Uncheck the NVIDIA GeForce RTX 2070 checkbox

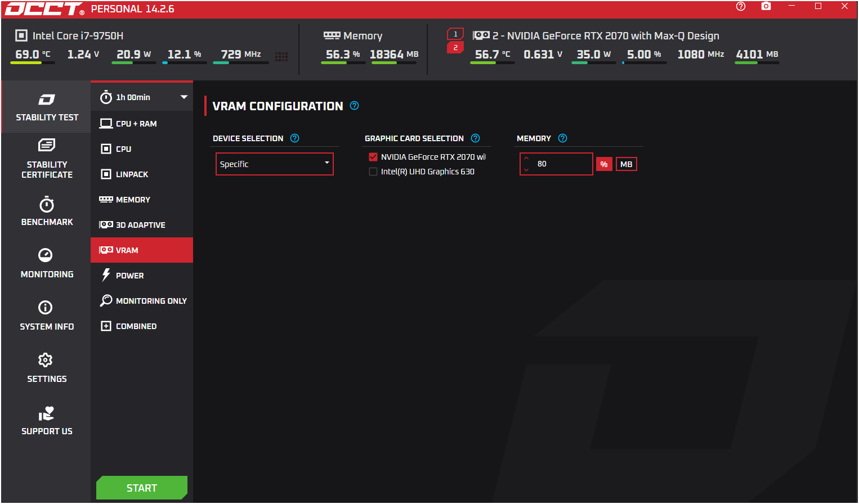(x=373, y=157)
